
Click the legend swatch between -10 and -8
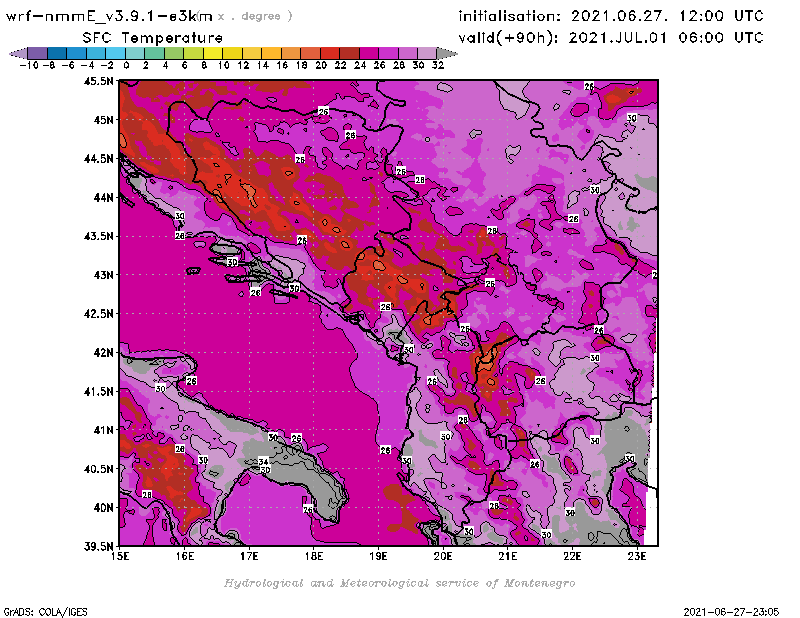[38, 53]
